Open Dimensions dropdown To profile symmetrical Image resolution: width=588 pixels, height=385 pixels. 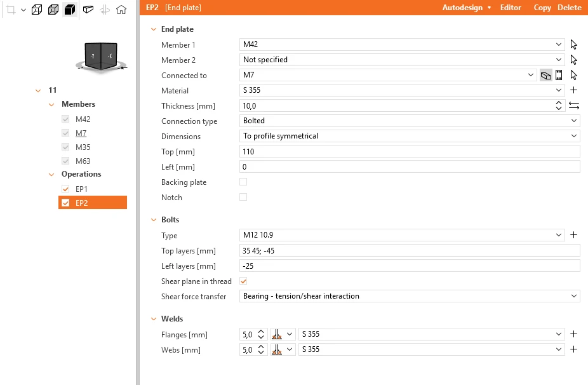(x=410, y=136)
